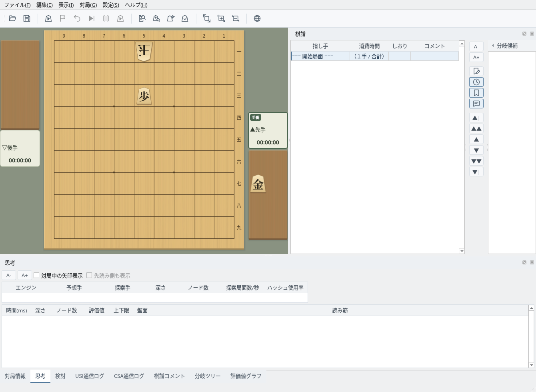Click the piece magnifier consideration icon
The height and width of the screenshot is (392, 536).
(x=156, y=18)
